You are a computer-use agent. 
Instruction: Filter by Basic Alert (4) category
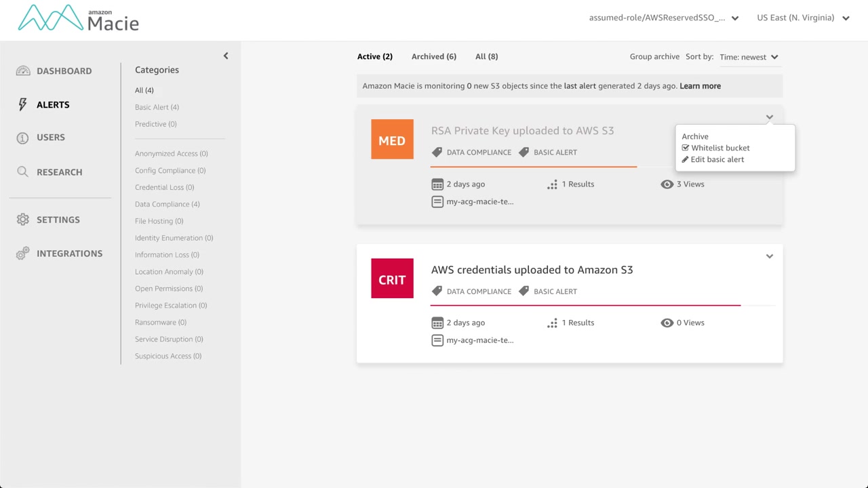[157, 107]
